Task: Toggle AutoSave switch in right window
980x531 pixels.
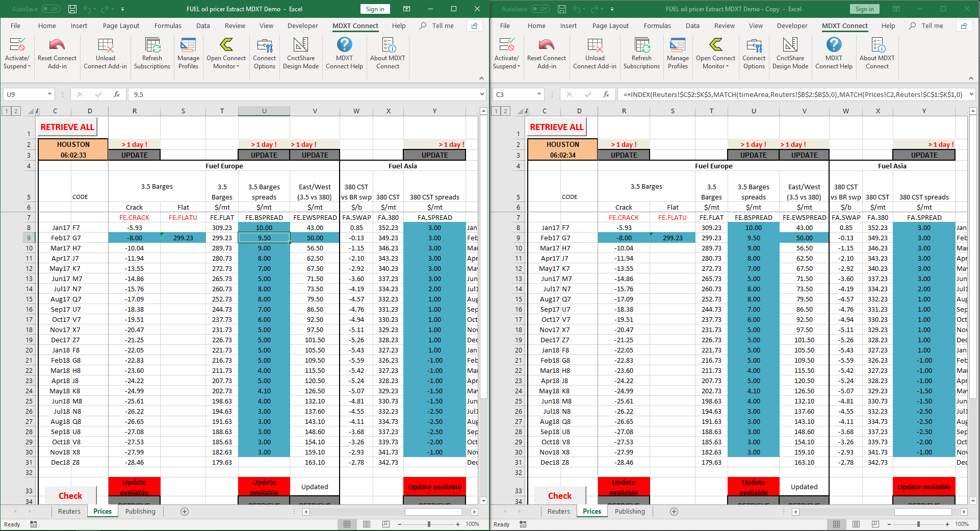Action: click(540, 9)
